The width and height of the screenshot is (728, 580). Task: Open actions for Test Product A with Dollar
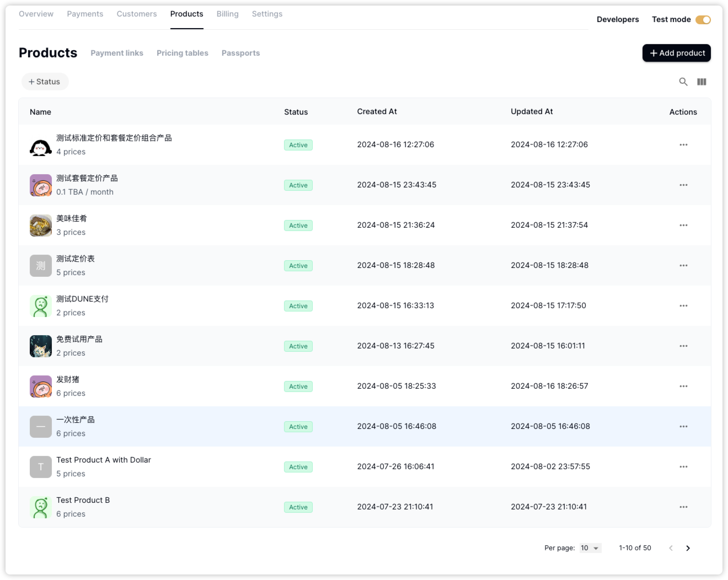point(683,467)
